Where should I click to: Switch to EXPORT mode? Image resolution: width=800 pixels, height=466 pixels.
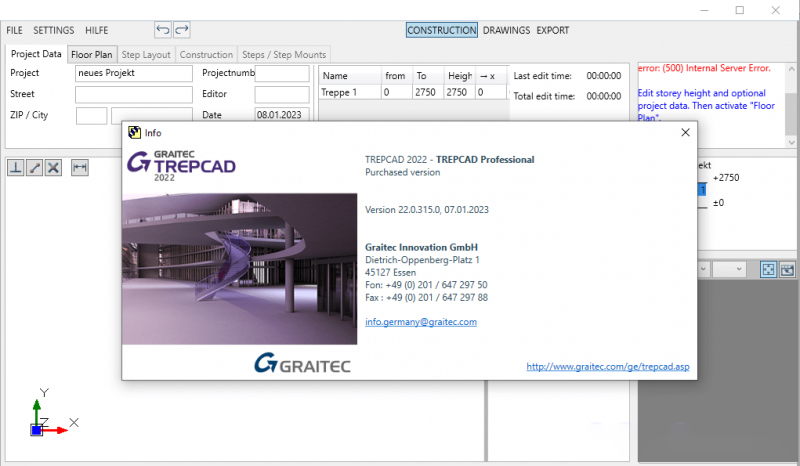553,30
